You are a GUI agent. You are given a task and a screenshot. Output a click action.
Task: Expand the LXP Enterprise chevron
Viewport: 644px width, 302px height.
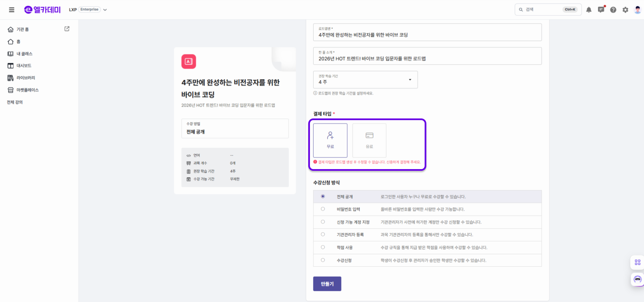coord(105,10)
